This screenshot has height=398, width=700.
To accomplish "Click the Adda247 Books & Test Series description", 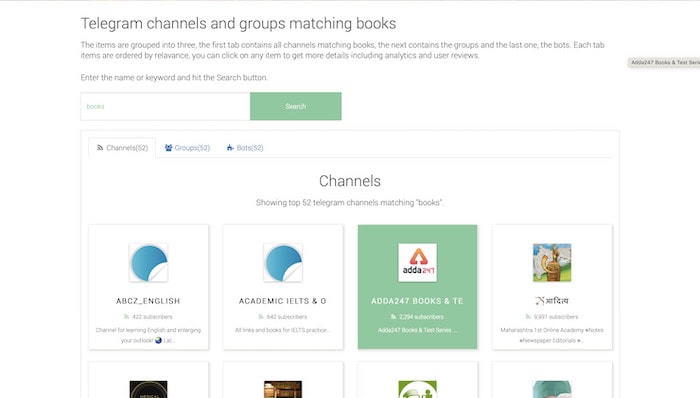I will (417, 330).
